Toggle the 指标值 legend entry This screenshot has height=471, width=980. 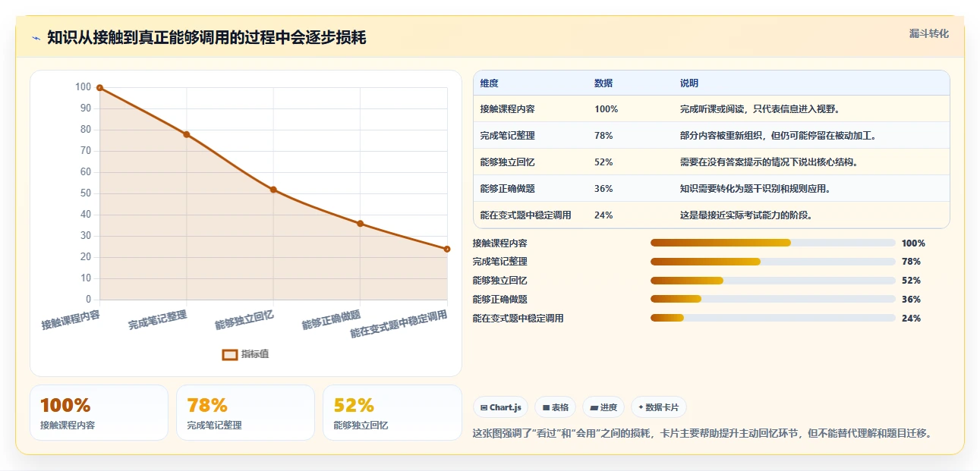tap(245, 354)
